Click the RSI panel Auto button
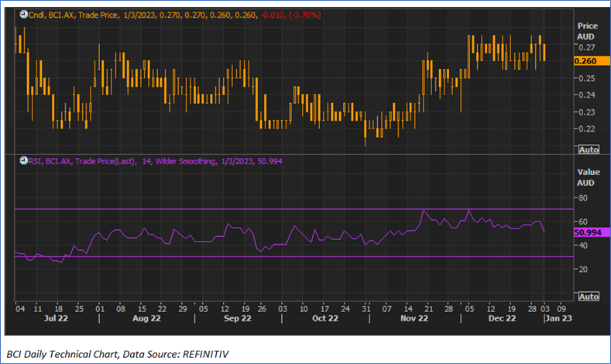611x364 pixels. click(x=589, y=297)
